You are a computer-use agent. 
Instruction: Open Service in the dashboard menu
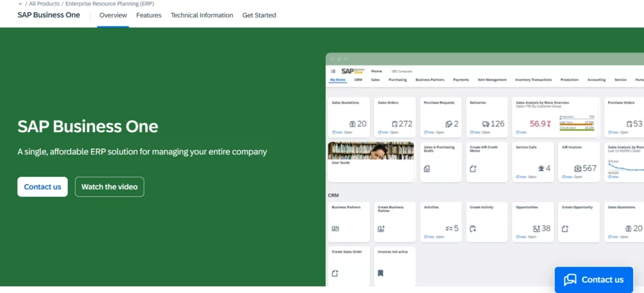pos(620,80)
